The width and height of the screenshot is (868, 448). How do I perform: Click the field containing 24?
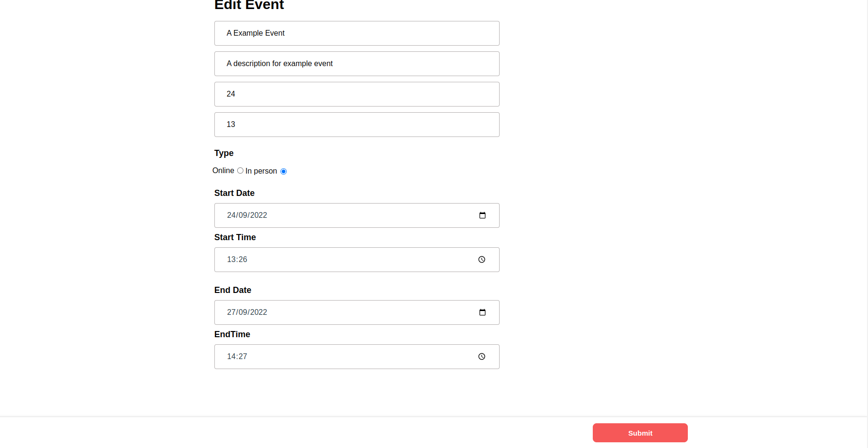coord(357,94)
